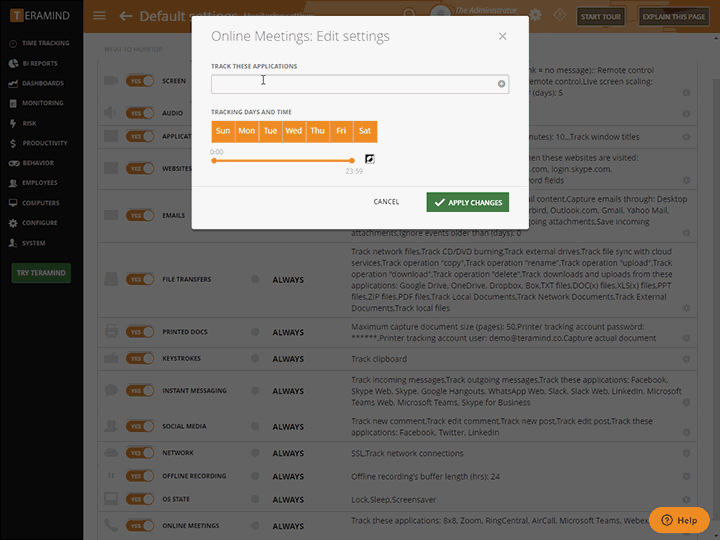The width and height of the screenshot is (720, 540).
Task: Open the hamburger menu
Action: (x=99, y=16)
